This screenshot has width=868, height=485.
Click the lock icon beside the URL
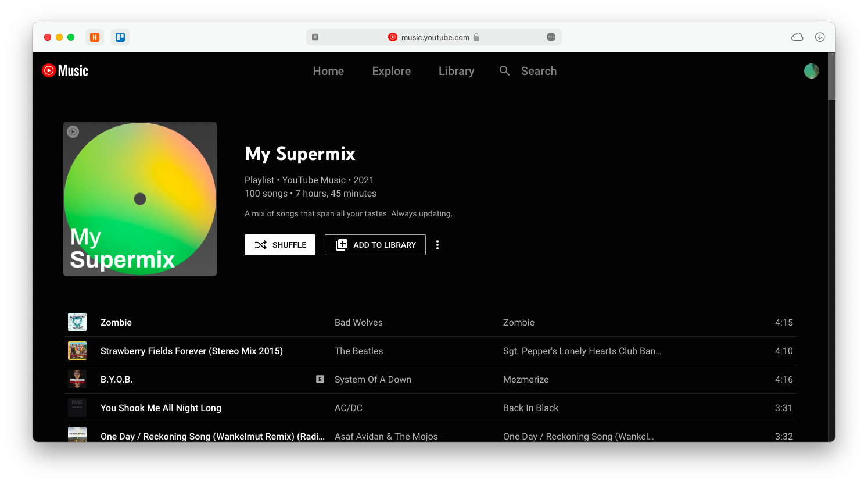pos(476,37)
